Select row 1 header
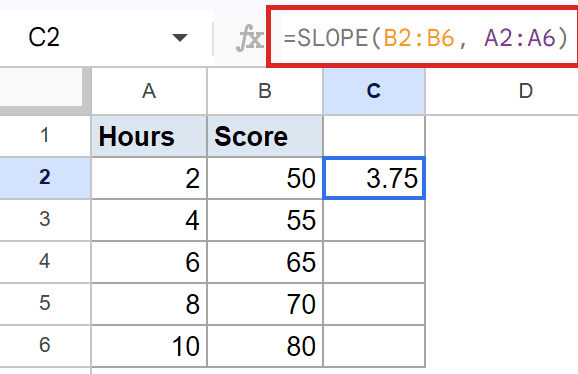 pos(45,136)
